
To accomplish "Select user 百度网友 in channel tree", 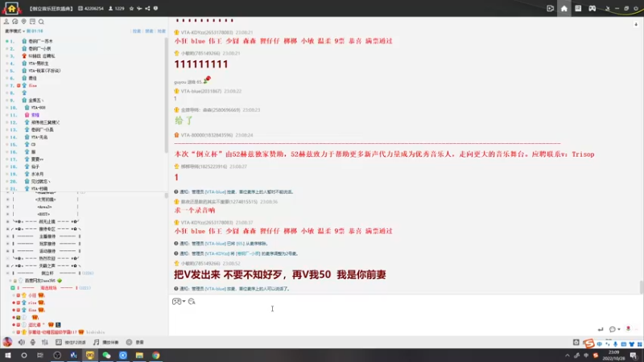I will click(x=39, y=281).
